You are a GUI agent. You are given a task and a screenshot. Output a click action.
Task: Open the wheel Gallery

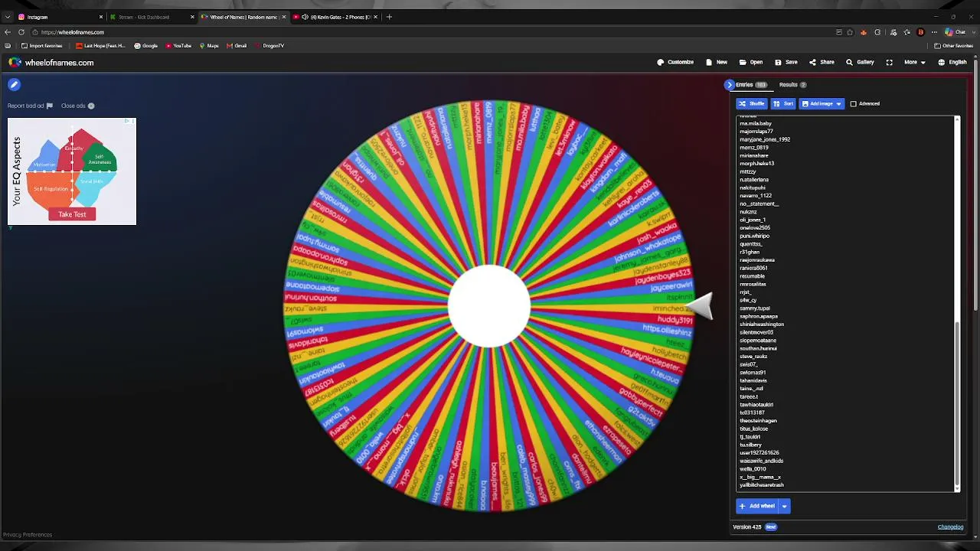[860, 62]
